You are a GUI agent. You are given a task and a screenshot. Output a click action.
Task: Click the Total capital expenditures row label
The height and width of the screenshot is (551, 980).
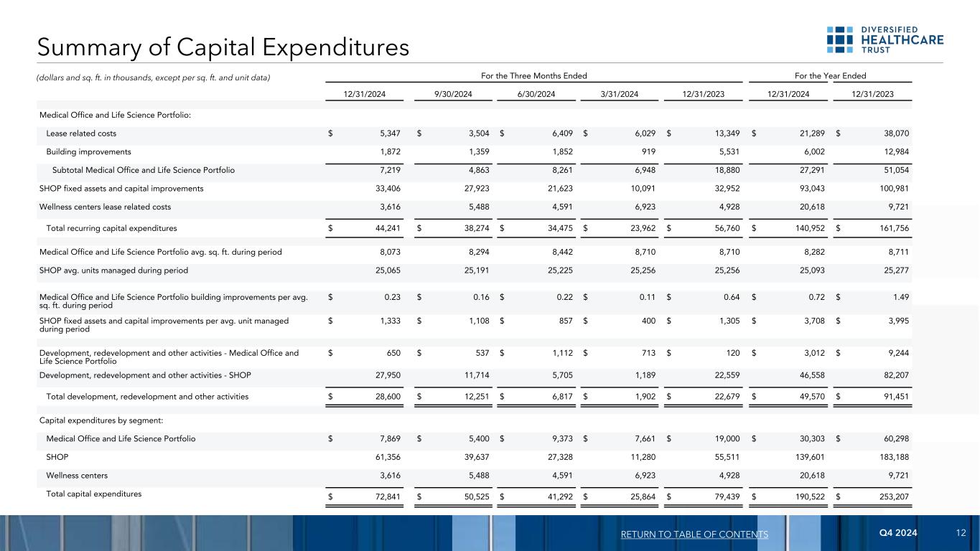coord(93,494)
